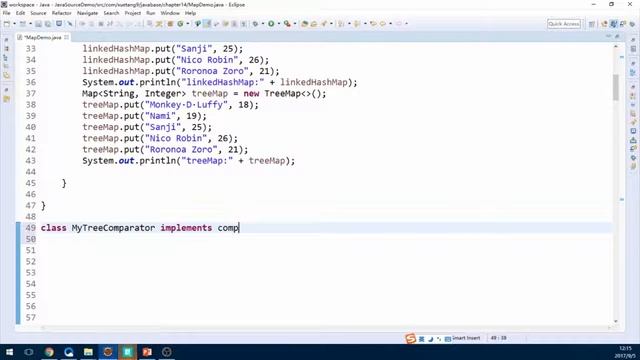640x360 pixels.
Task: Expand the Run dropdown arrow
Action: (279, 24)
